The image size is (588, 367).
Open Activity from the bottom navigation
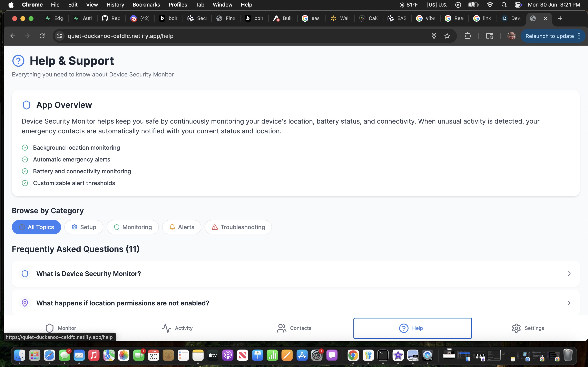tap(177, 328)
